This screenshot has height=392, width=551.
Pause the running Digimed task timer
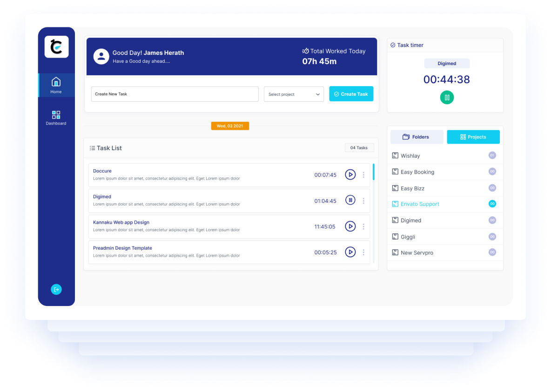click(350, 200)
